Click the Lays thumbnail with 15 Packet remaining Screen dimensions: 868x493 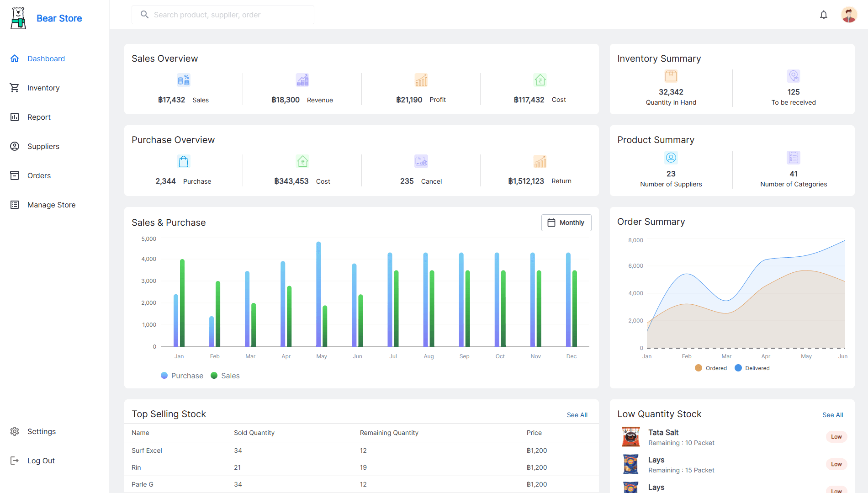pyautogui.click(x=631, y=464)
